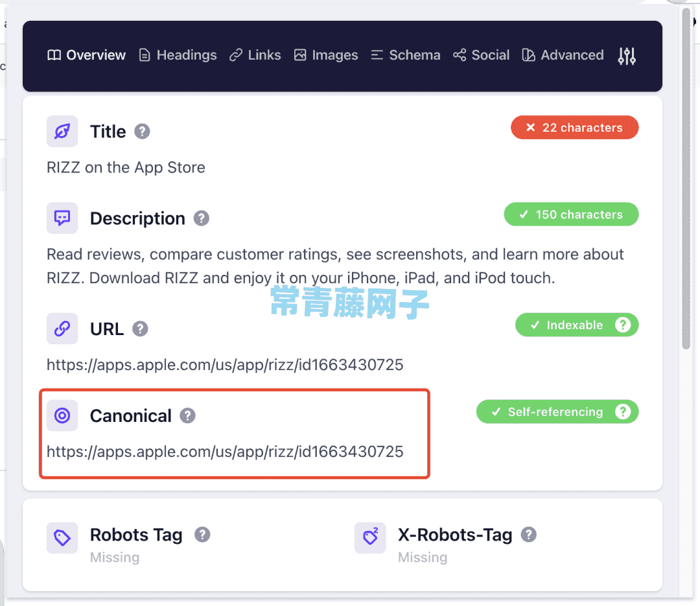This screenshot has width=700, height=606.
Task: Open the Links tab
Action: [255, 55]
